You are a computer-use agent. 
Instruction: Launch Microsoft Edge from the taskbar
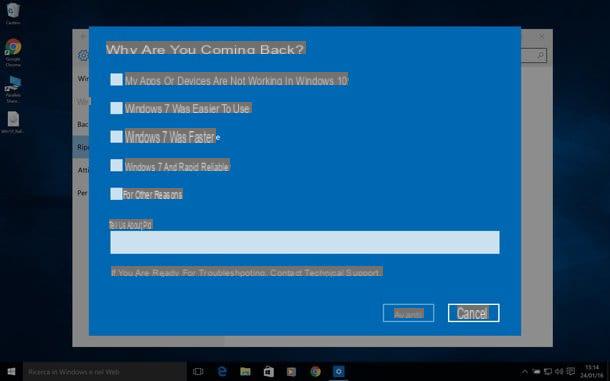point(222,372)
